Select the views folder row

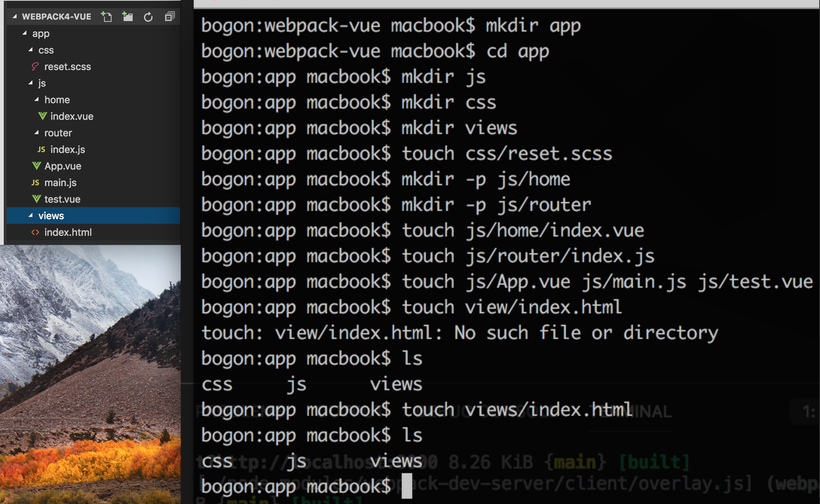[51, 216]
